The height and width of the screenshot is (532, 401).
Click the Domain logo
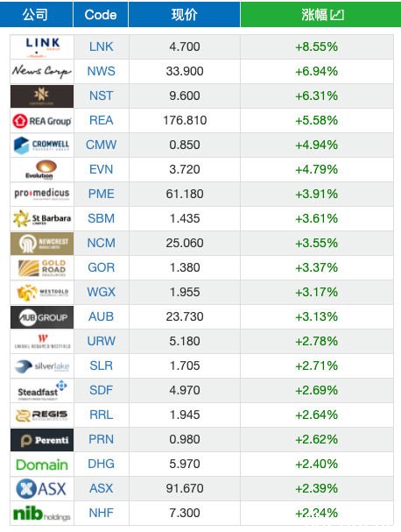pyautogui.click(x=42, y=465)
